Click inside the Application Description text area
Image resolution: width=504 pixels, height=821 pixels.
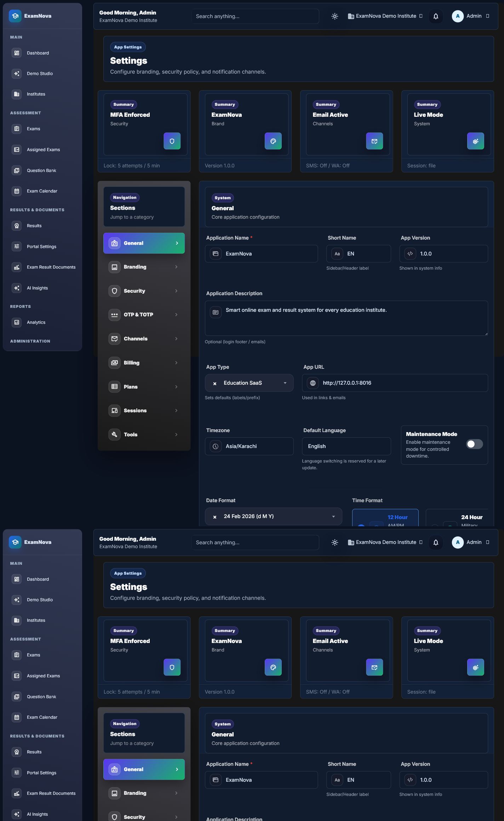pos(346,318)
